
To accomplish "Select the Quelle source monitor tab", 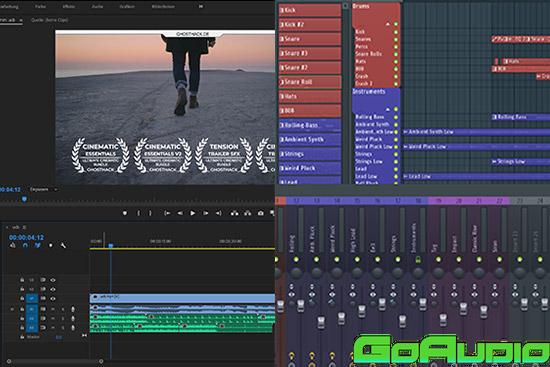I will coord(49,20).
